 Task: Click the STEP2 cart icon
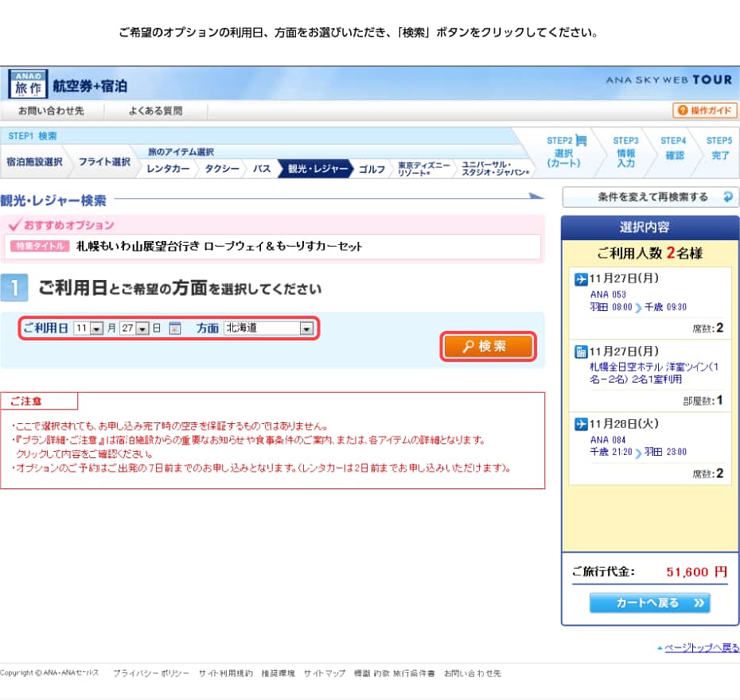tap(581, 141)
